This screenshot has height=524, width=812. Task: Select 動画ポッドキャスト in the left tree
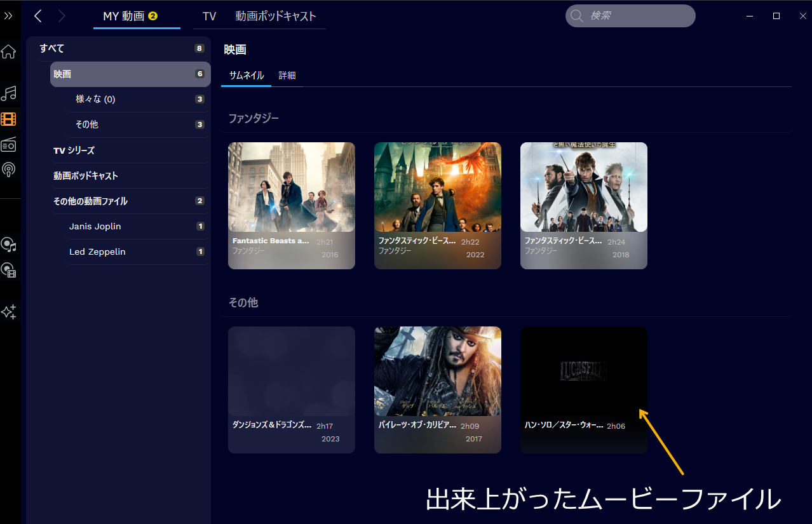tap(130, 176)
